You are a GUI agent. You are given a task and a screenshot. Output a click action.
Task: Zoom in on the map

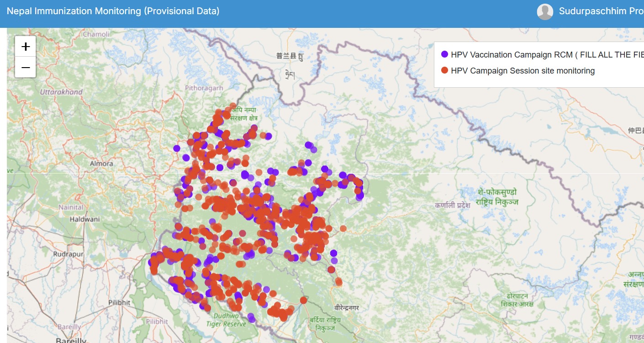[x=26, y=46]
